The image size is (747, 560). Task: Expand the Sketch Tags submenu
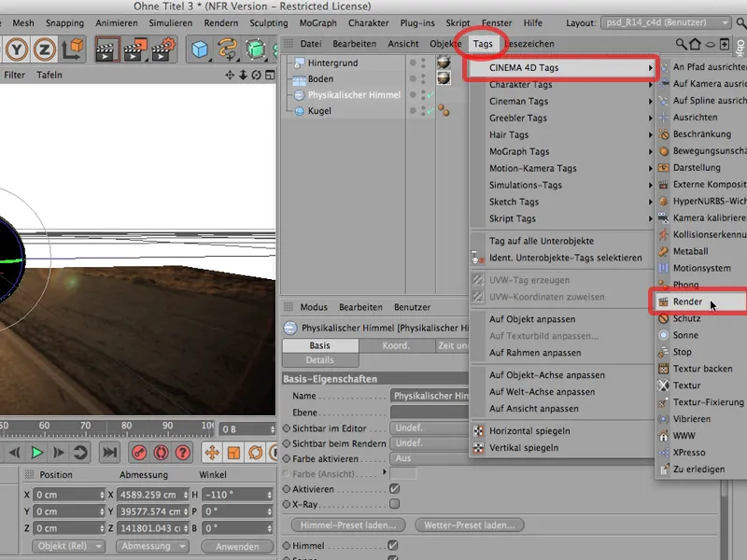pos(562,202)
